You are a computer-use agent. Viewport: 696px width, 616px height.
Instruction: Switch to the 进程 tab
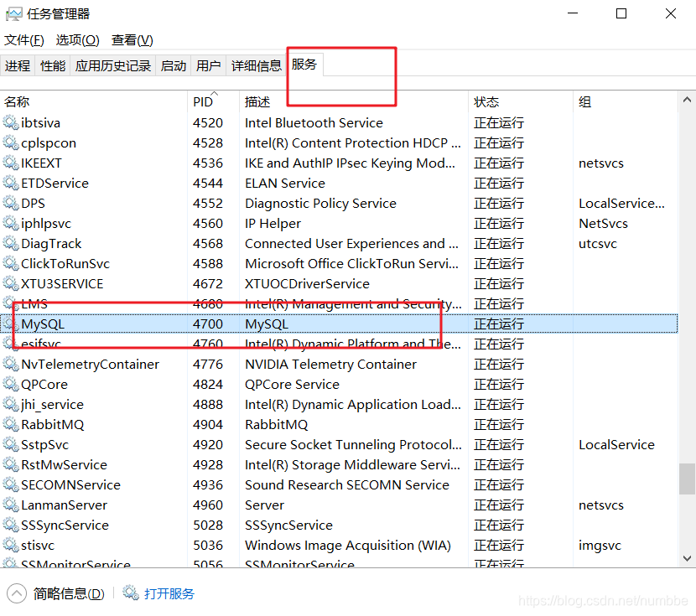18,65
